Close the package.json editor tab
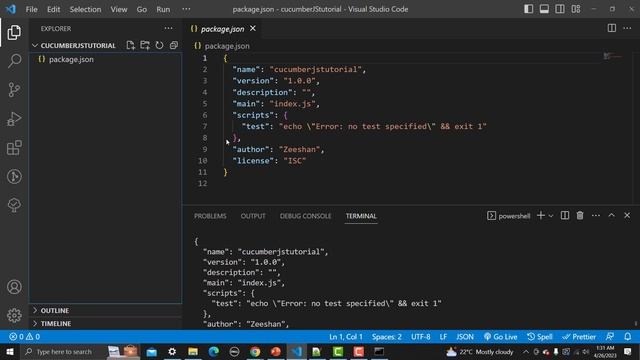640x360 pixels. (x=253, y=28)
